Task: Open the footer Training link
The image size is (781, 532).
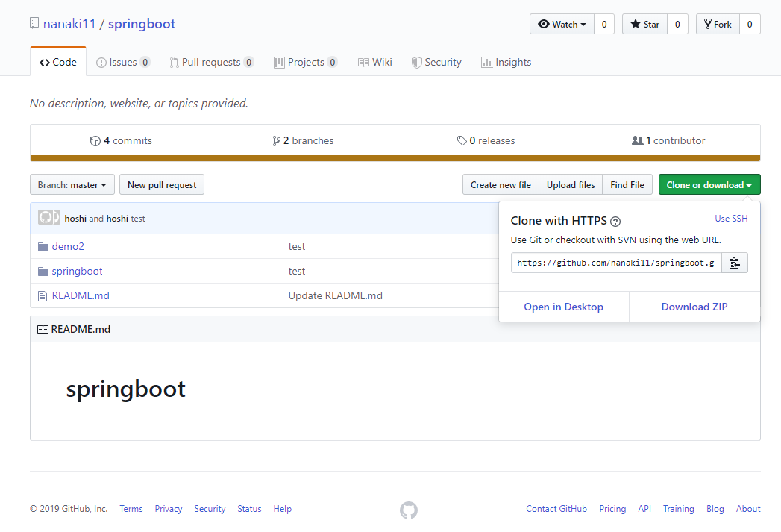Action: pos(678,509)
